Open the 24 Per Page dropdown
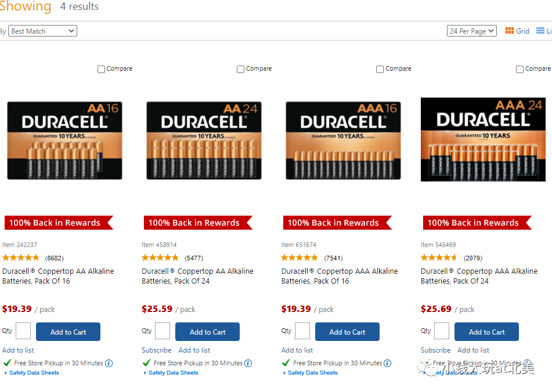The width and height of the screenshot is (552, 392). tap(472, 31)
